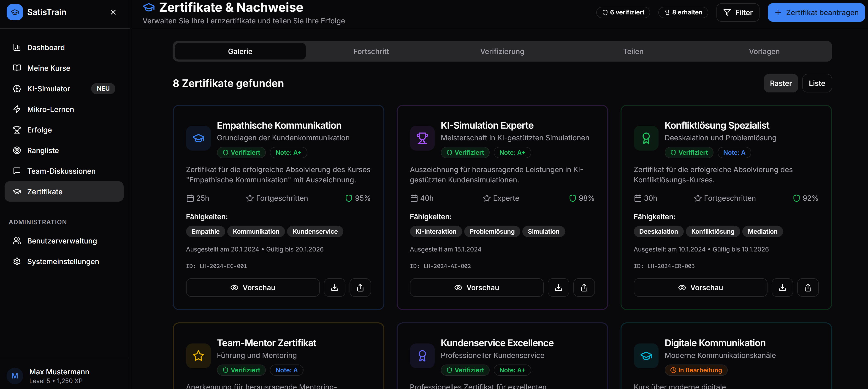Click the 95% score shield icon
The height and width of the screenshot is (389, 868).
[349, 198]
